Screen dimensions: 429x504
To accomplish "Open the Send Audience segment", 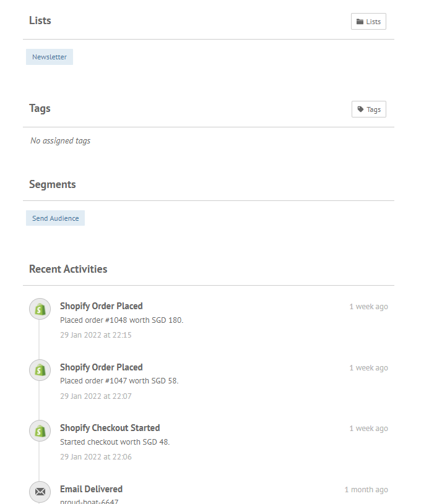I will tap(55, 218).
